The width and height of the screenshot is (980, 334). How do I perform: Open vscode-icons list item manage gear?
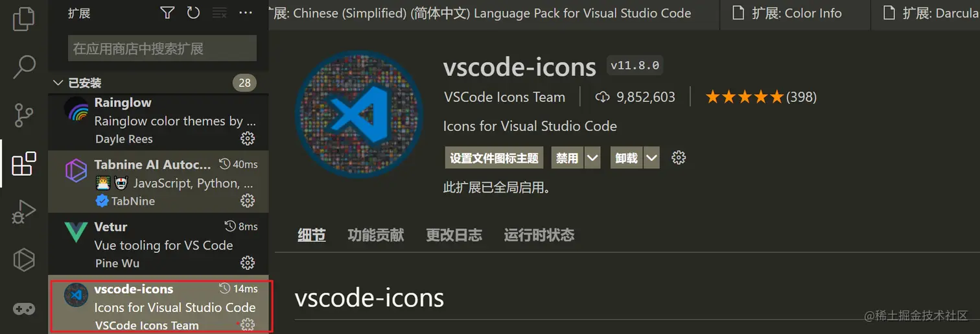[248, 325]
